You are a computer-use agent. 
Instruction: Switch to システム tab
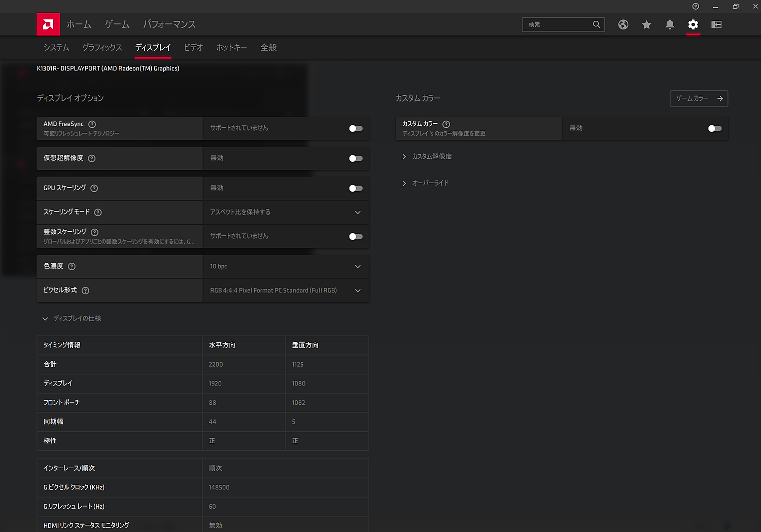point(56,47)
